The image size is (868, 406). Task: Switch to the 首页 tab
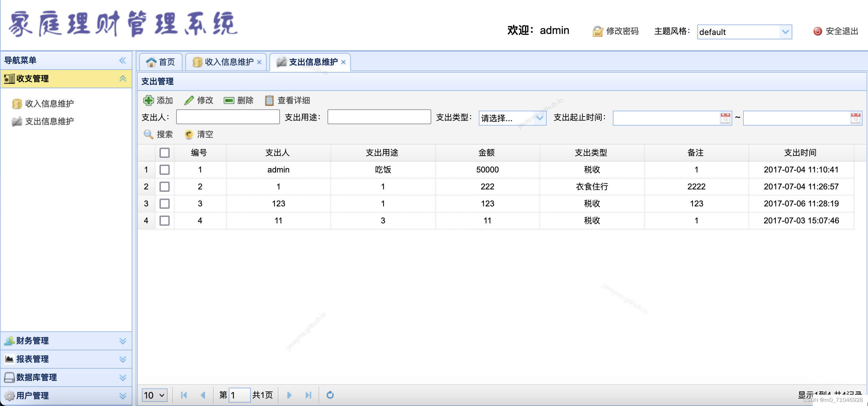coord(161,62)
